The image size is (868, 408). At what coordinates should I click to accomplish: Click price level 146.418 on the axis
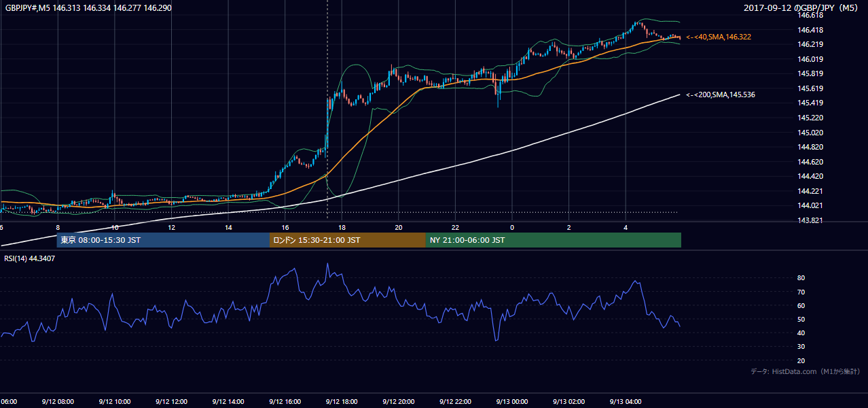click(811, 30)
